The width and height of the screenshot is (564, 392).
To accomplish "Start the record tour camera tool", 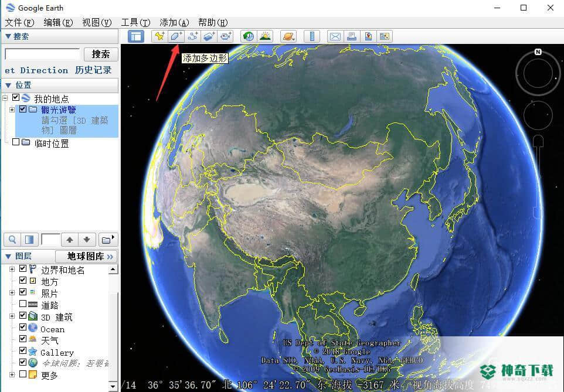I will (x=226, y=36).
